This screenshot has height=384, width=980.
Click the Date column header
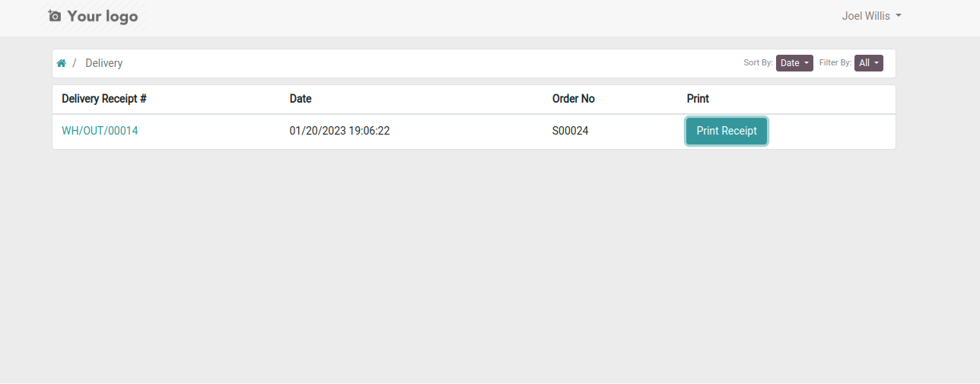pos(301,99)
